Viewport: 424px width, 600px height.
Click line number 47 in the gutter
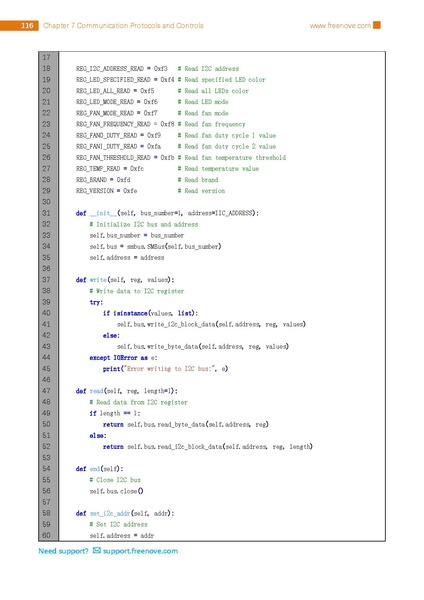click(x=46, y=391)
